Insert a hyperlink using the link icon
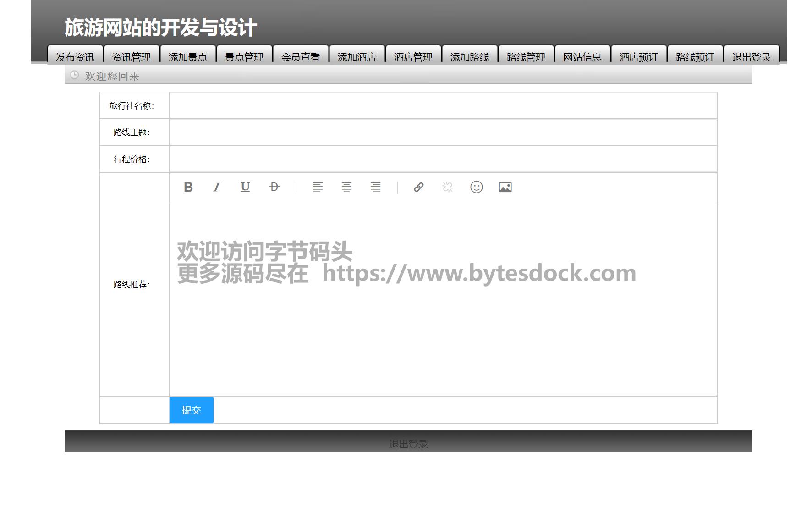 click(419, 187)
